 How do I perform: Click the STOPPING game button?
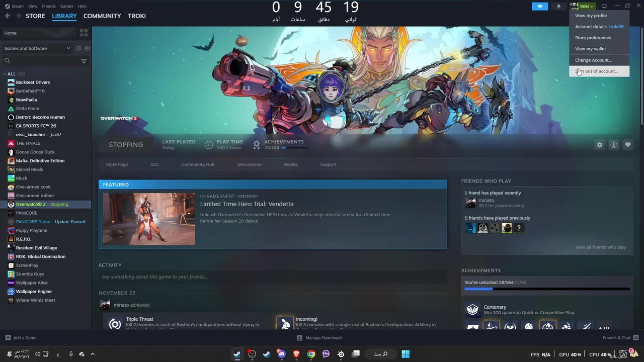point(126,145)
